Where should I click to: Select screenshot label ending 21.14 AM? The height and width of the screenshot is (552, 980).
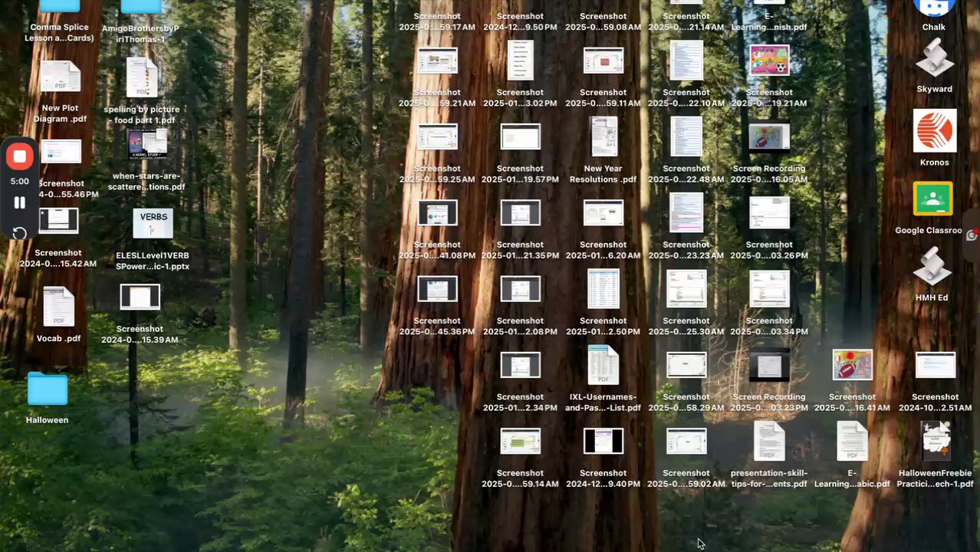coord(686,21)
